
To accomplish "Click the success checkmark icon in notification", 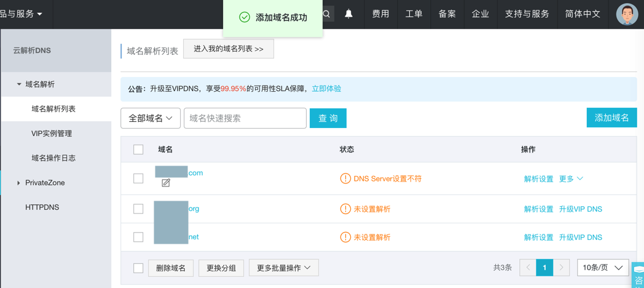I will pos(245,17).
